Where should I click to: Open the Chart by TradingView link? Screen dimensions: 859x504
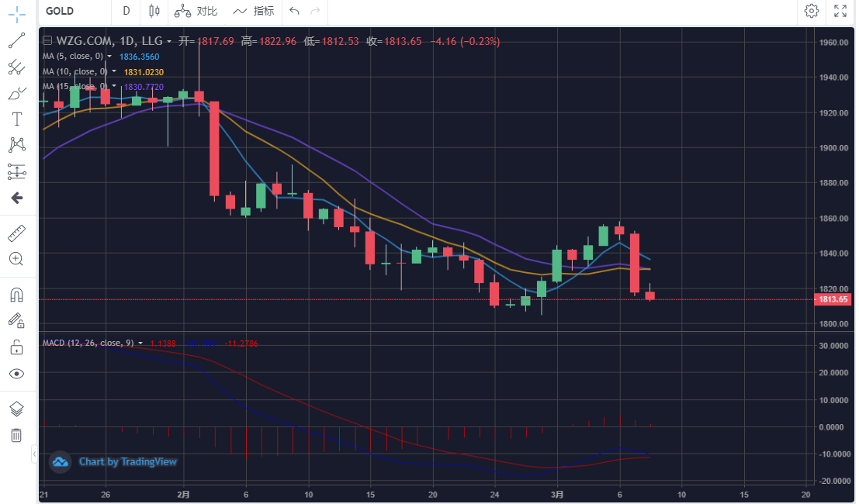click(x=115, y=462)
